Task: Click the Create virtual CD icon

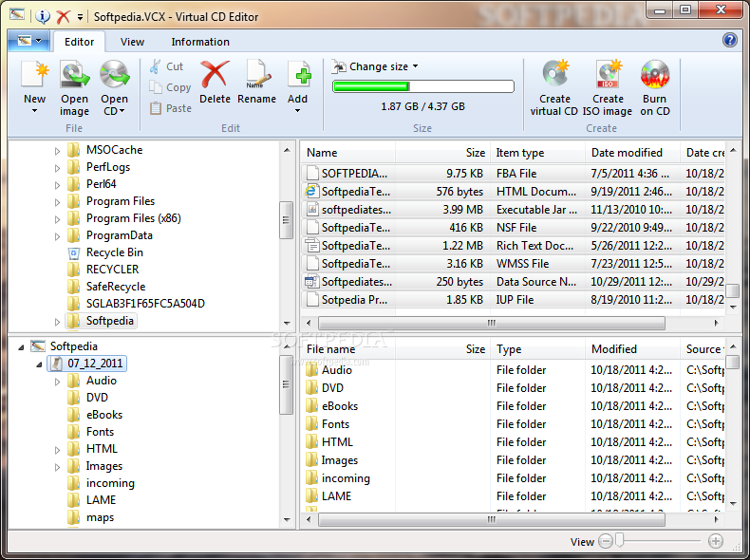Action: pyautogui.click(x=554, y=75)
